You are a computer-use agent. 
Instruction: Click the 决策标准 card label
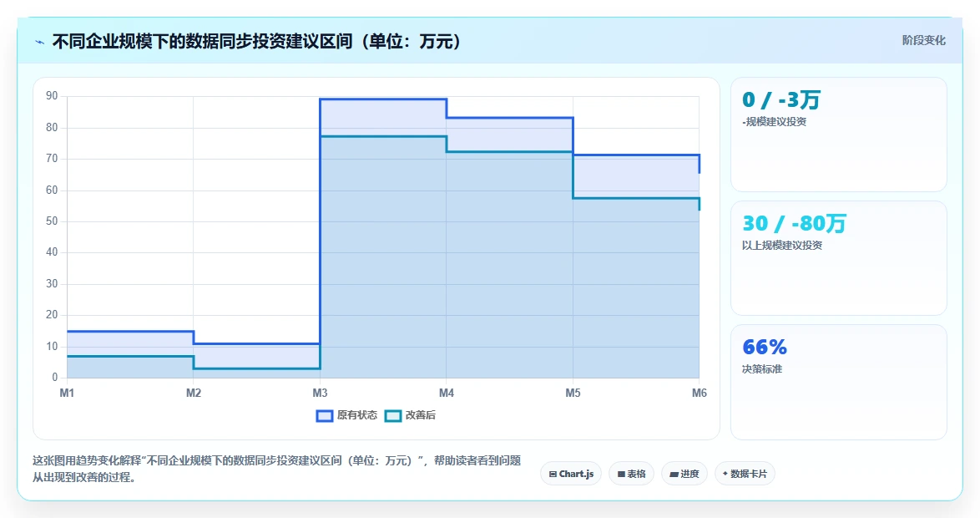point(762,369)
